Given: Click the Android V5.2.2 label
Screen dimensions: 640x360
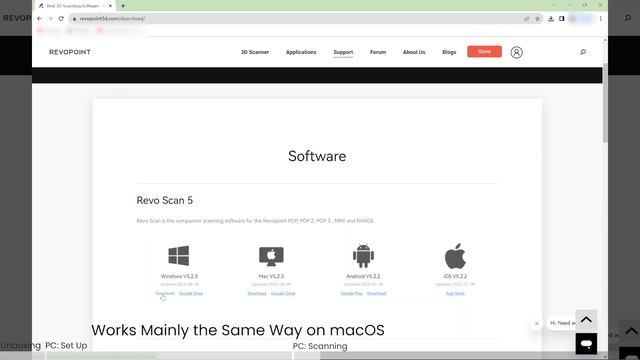Looking at the screenshot, I should coord(363,276).
